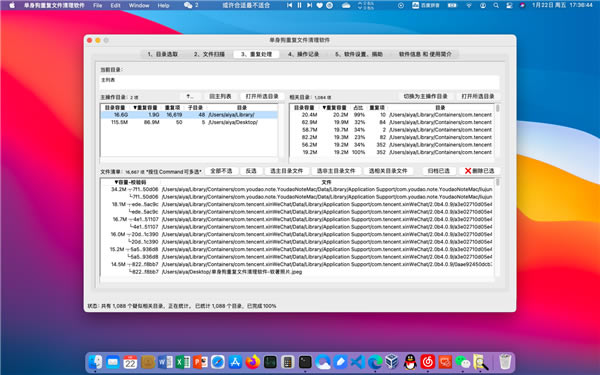Launch Safari from the dock

[218, 362]
